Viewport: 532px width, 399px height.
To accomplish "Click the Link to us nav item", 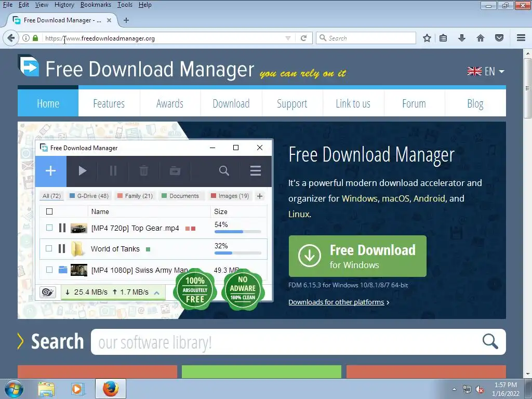I will (x=353, y=103).
